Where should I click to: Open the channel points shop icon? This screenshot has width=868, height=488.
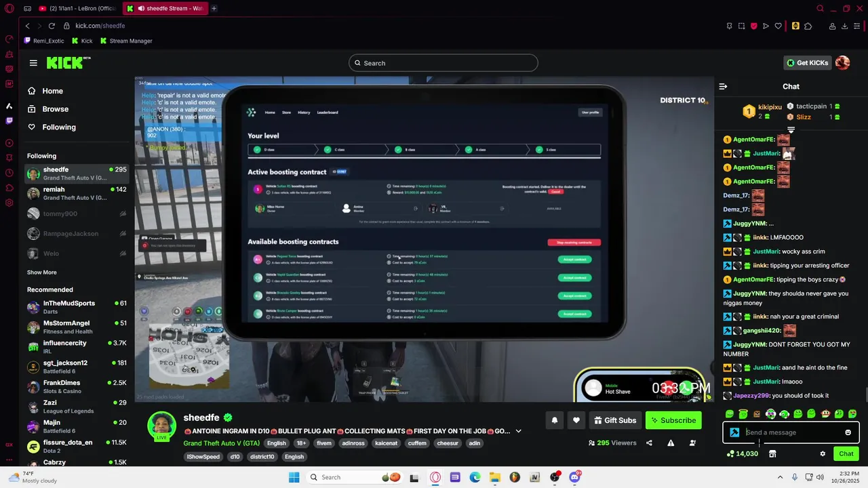(x=772, y=453)
